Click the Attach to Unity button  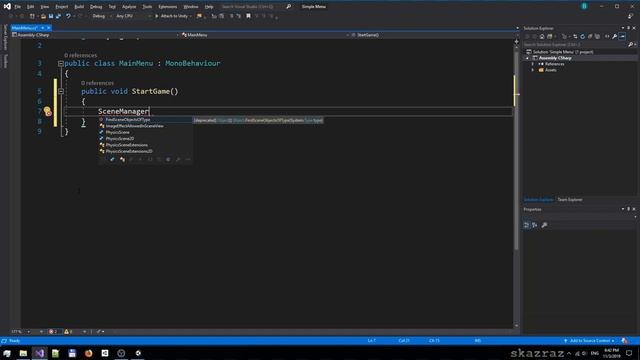pos(173,16)
